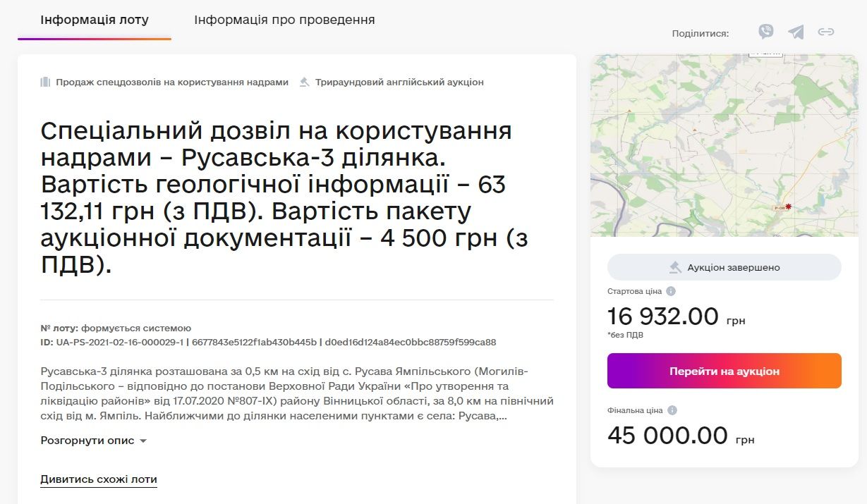Copy the lot link using chain icon
The image size is (867, 504).
click(x=827, y=32)
